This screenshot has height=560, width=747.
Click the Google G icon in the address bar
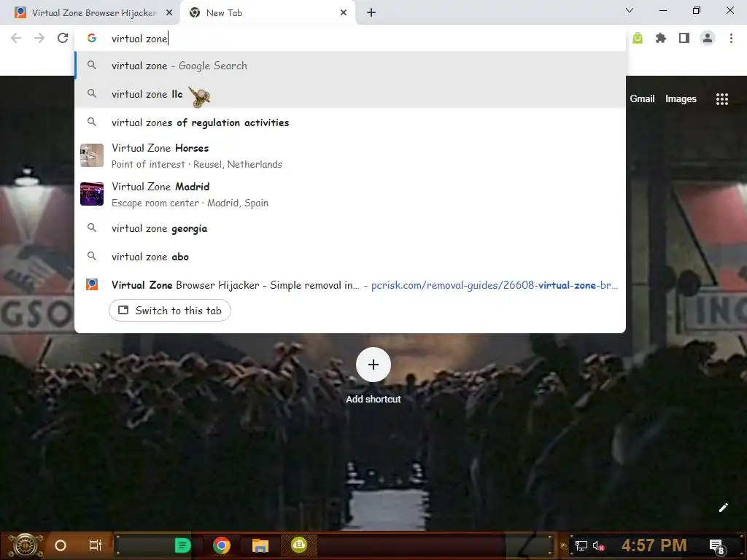click(92, 38)
